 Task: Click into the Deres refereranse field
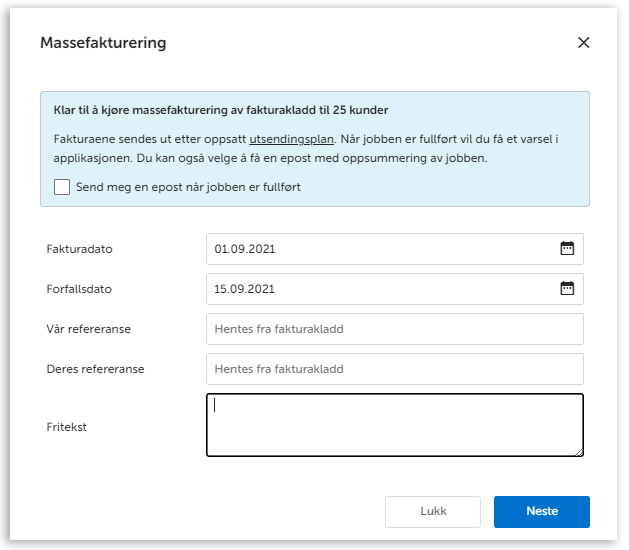(x=394, y=369)
